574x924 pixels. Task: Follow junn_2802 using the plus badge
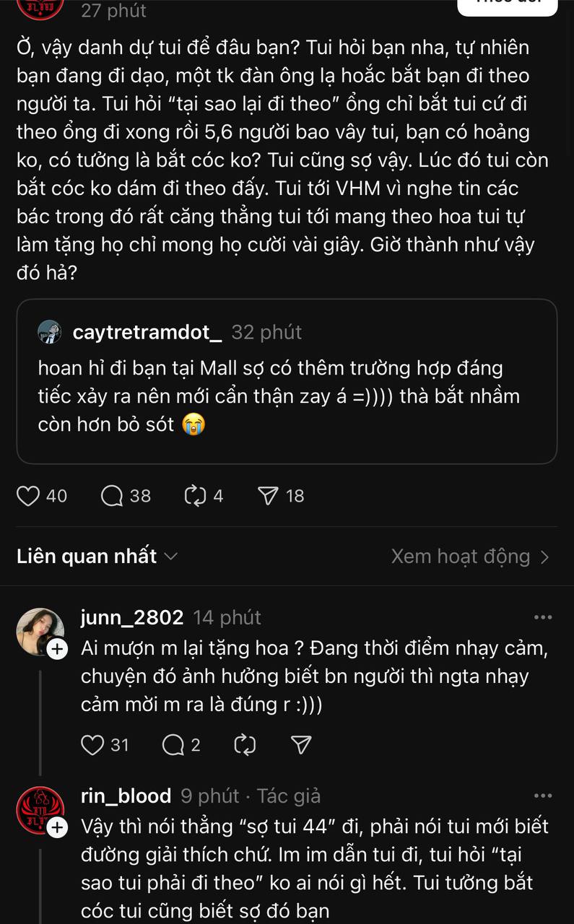coord(57,650)
